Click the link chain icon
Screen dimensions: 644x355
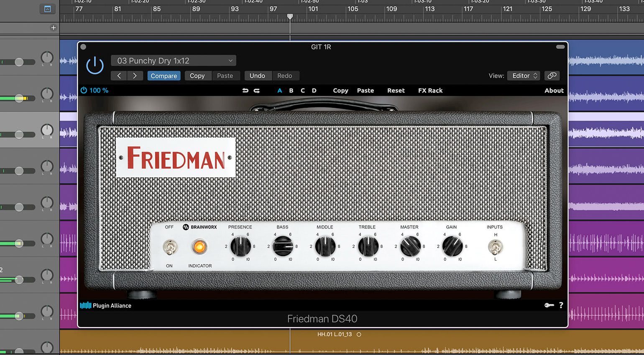click(552, 76)
